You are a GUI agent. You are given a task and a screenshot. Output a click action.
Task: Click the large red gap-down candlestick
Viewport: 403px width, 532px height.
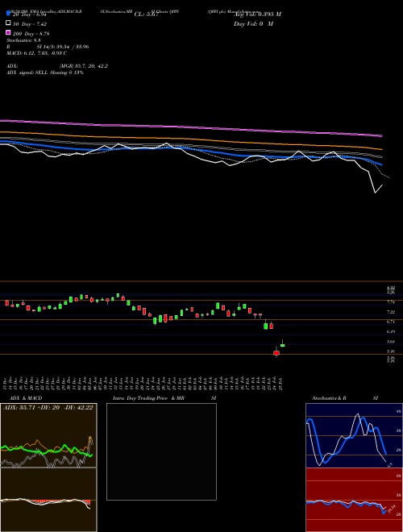coord(276,353)
